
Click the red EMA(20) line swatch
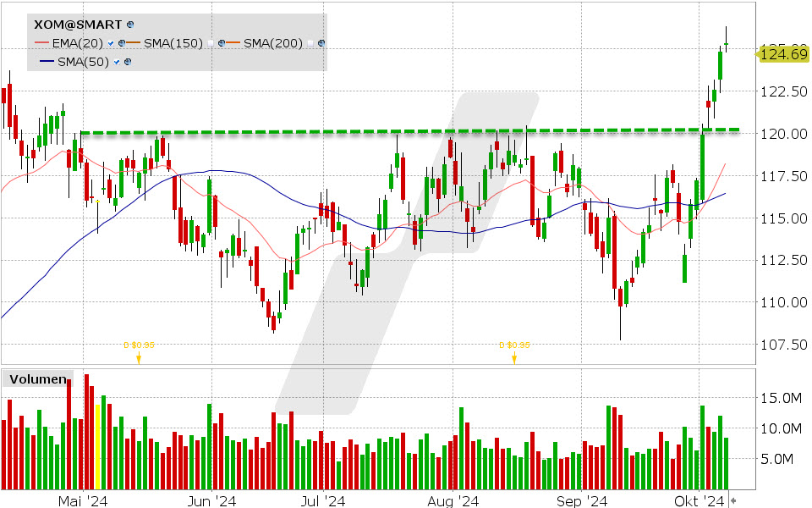pos(42,43)
